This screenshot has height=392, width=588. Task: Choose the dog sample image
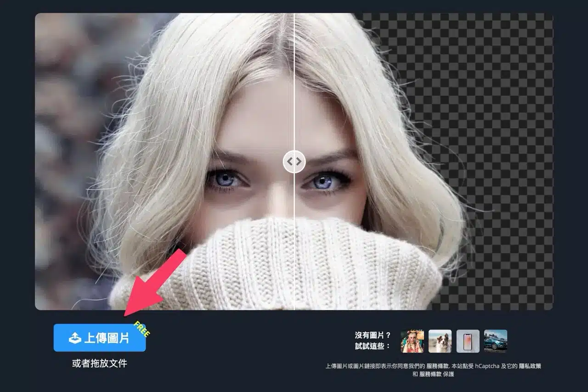(x=440, y=341)
